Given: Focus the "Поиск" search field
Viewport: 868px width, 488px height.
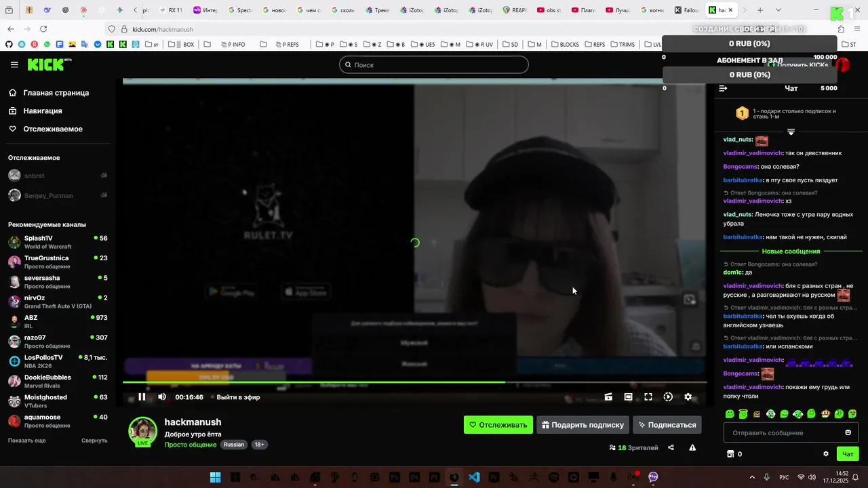Looking at the screenshot, I should point(434,65).
